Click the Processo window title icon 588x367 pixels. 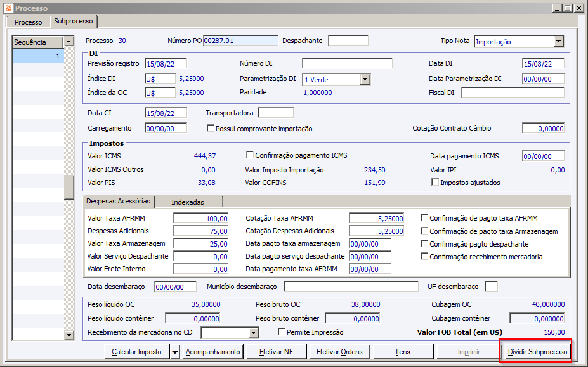(8, 8)
